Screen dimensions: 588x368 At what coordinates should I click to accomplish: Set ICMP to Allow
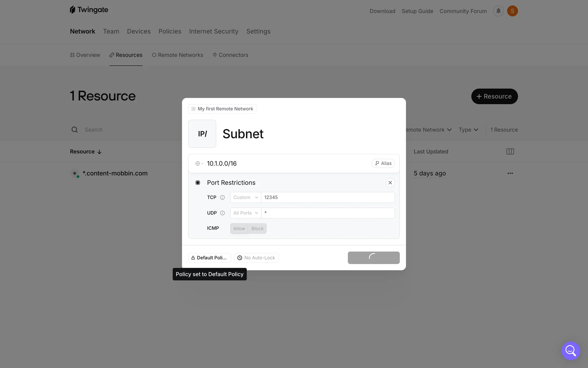239,228
